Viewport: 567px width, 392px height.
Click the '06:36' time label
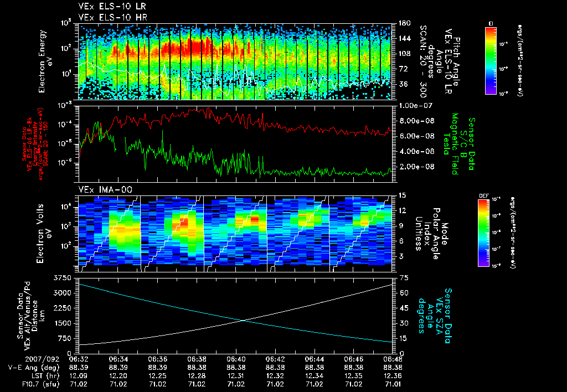pyautogui.click(x=157, y=359)
